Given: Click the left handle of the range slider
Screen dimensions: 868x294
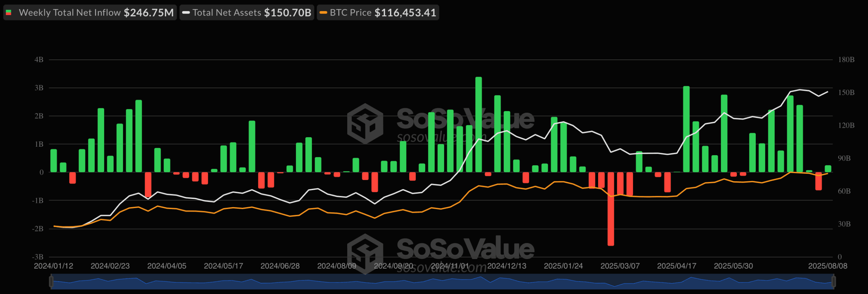Looking at the screenshot, I should coord(51,281).
